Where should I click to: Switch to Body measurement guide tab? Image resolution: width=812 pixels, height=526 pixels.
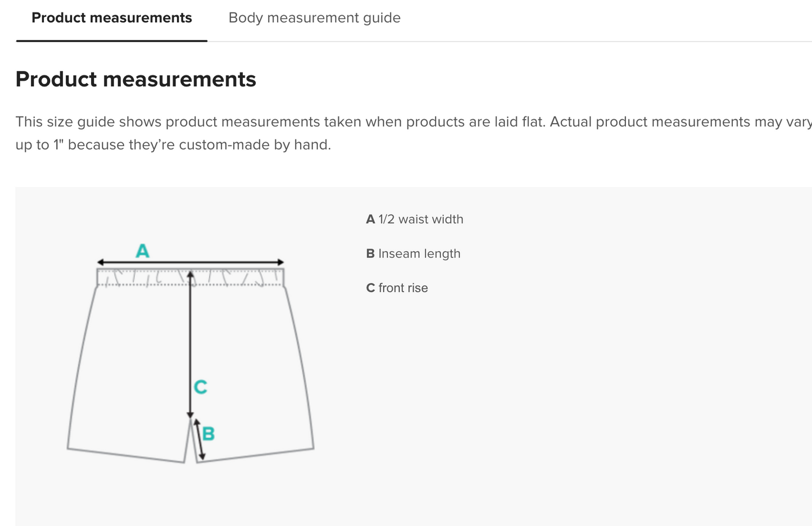pyautogui.click(x=314, y=18)
